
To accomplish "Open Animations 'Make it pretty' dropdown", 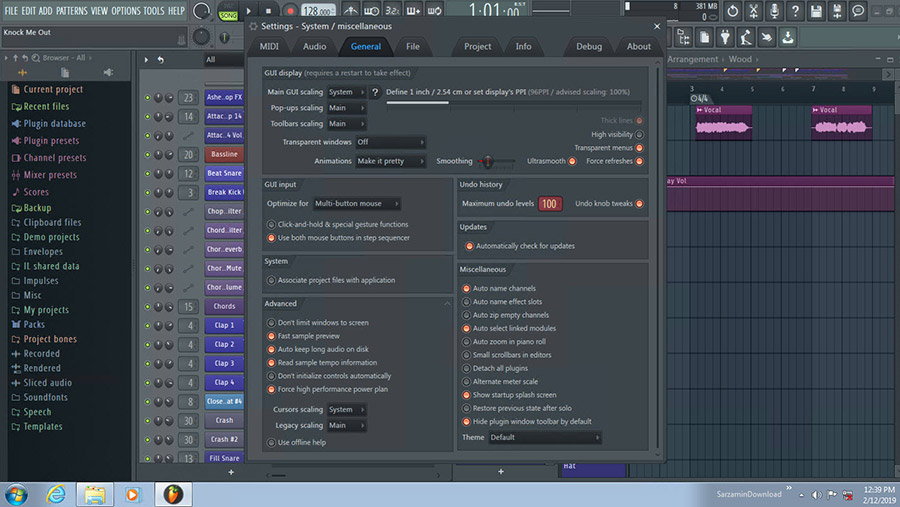I will click(390, 161).
